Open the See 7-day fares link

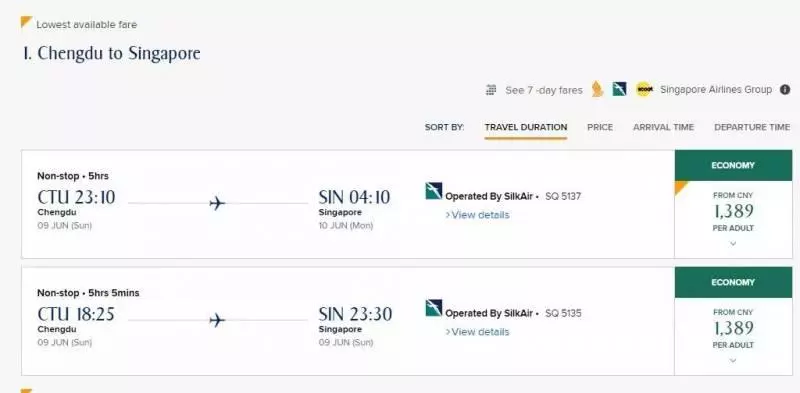coord(543,90)
